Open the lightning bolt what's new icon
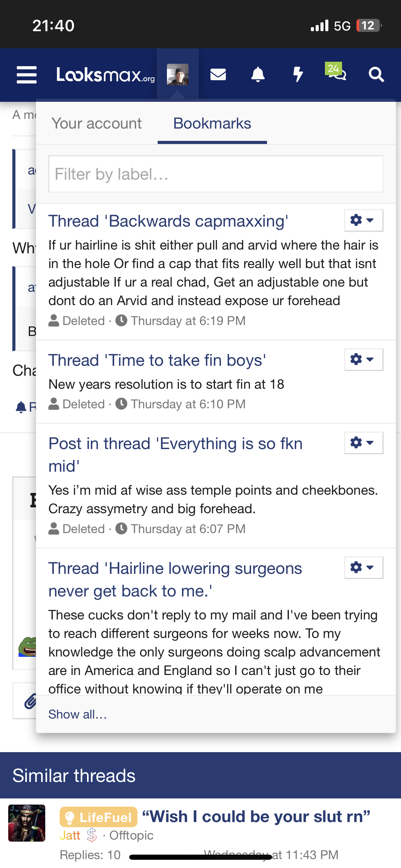This screenshot has height=868, width=401. click(x=298, y=74)
